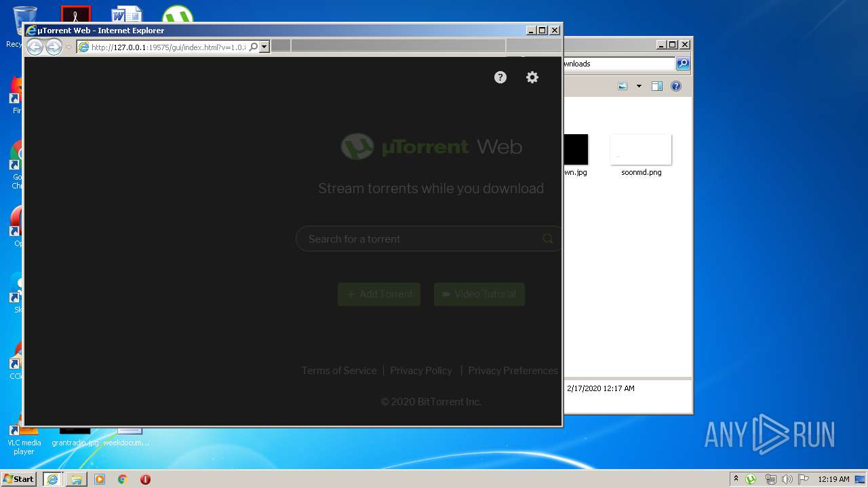Open view options dropdown in Explorer window
This screenshot has height=488, width=868.
coord(639,86)
